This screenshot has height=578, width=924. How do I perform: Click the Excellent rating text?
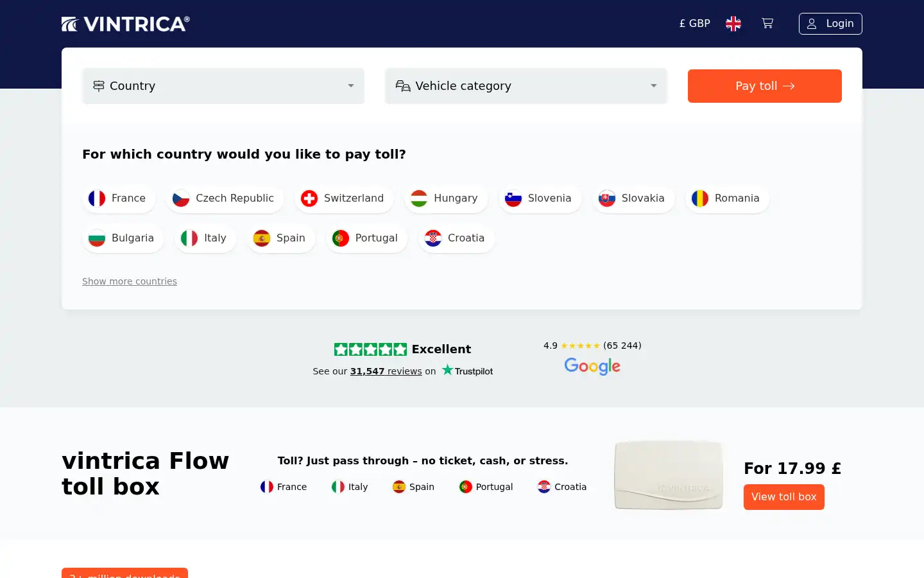coord(441,349)
